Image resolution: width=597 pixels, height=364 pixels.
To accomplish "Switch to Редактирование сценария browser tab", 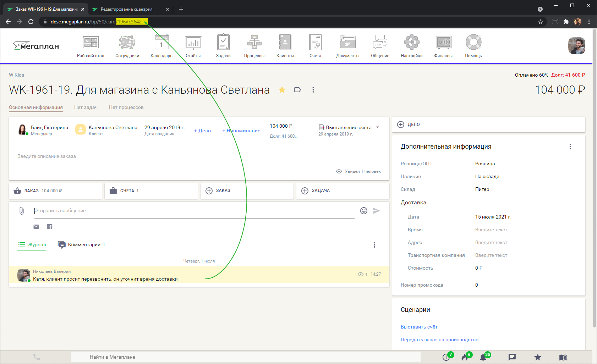I will (x=130, y=9).
